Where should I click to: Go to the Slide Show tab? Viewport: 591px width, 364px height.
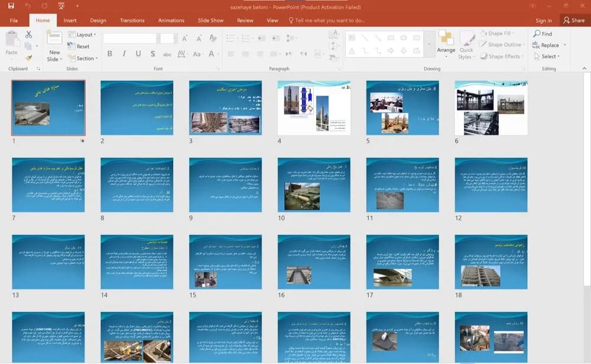pyautogui.click(x=211, y=20)
